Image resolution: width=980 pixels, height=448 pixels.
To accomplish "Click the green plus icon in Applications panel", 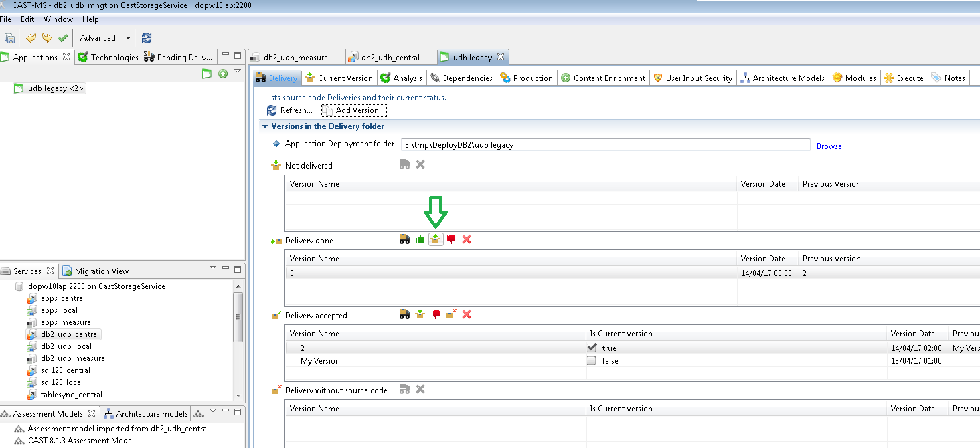I will (x=223, y=74).
